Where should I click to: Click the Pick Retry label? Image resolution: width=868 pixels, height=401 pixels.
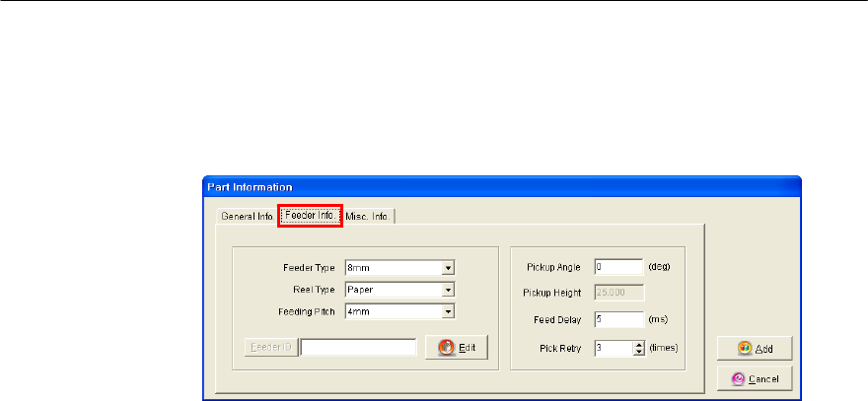click(x=560, y=349)
